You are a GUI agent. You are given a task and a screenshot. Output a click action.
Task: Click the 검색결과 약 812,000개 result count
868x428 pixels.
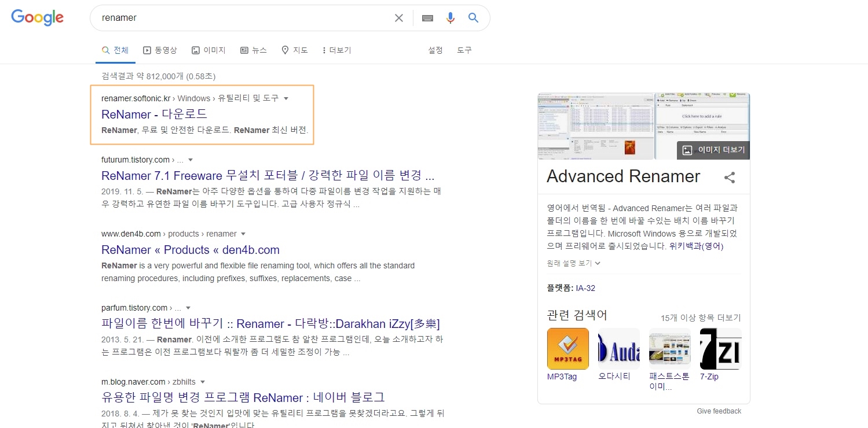tap(159, 76)
